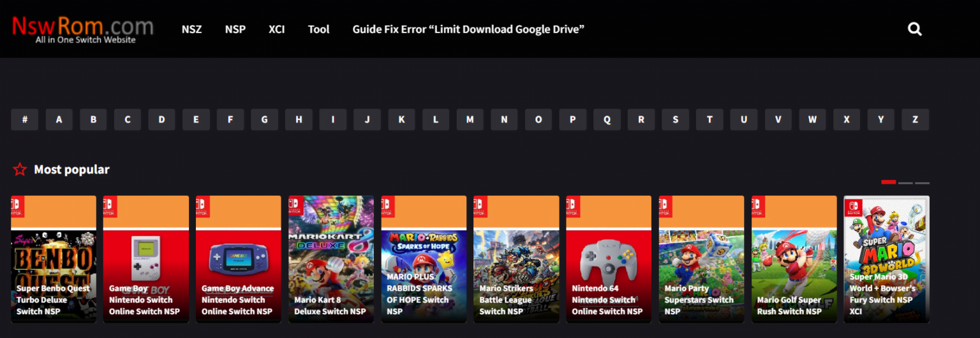Image resolution: width=980 pixels, height=338 pixels.
Task: Open Nintendo 64 Switch Online card
Action: (609, 259)
